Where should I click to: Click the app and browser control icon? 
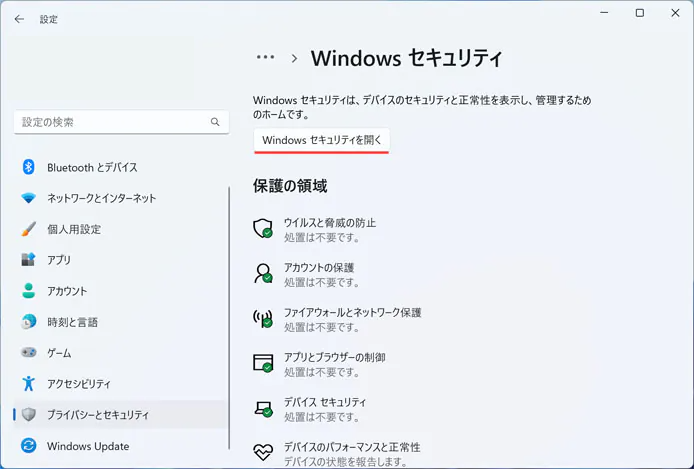click(263, 363)
